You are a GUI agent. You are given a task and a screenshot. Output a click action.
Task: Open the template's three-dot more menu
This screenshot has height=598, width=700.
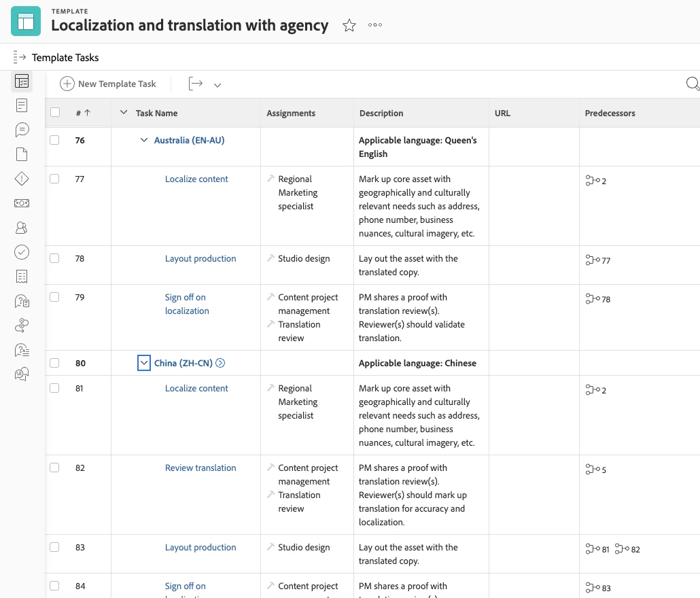click(x=375, y=26)
